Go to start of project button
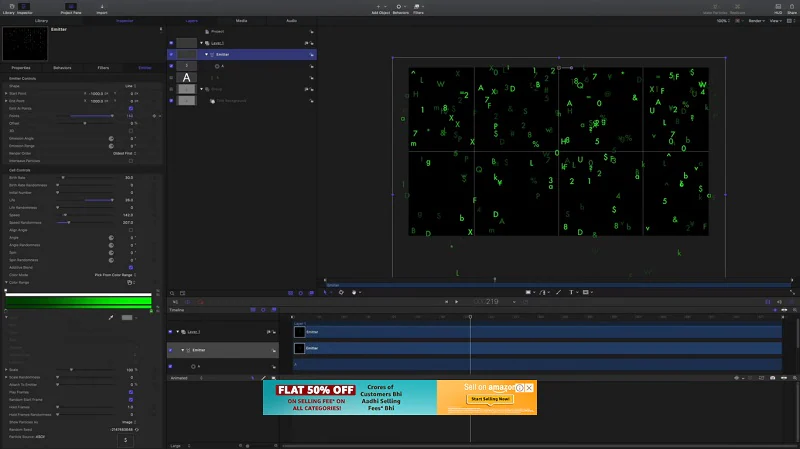The width and height of the screenshot is (800, 449). click(446, 302)
